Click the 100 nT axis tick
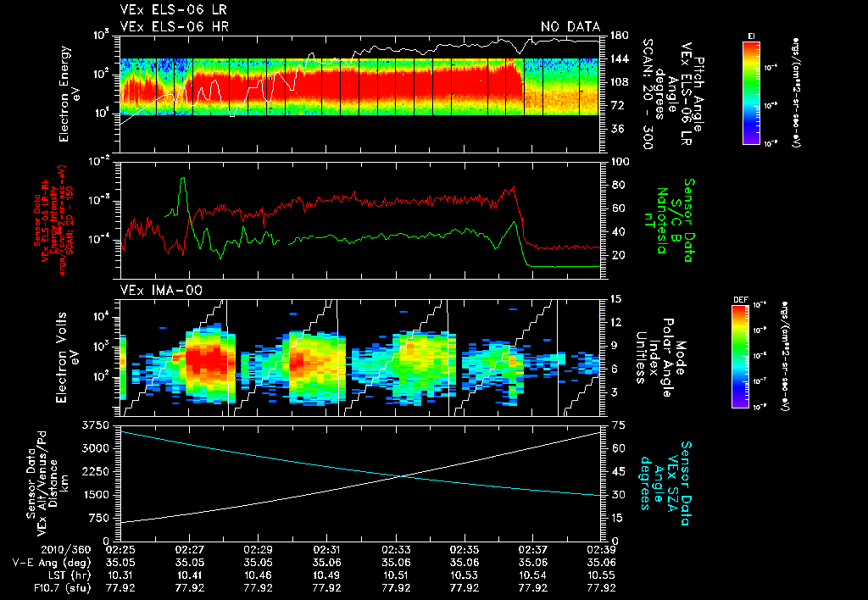 [x=619, y=162]
